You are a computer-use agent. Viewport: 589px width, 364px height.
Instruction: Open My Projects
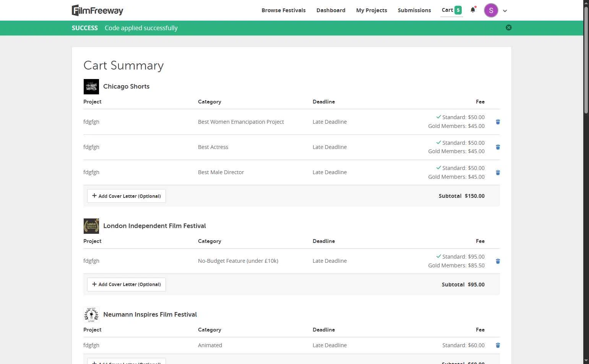[372, 10]
